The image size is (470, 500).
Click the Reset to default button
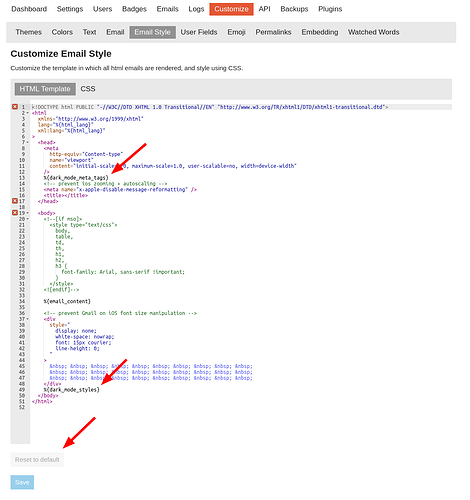tap(37, 460)
